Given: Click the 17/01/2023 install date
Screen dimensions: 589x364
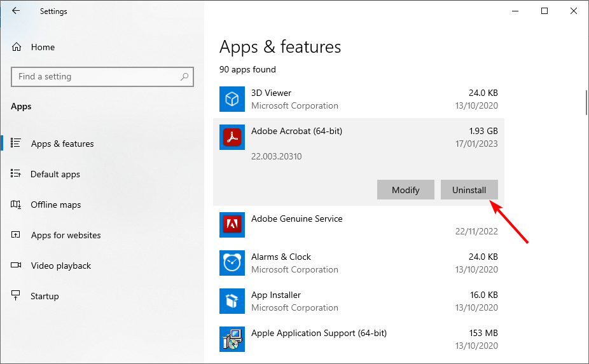Looking at the screenshot, I should (x=476, y=144).
